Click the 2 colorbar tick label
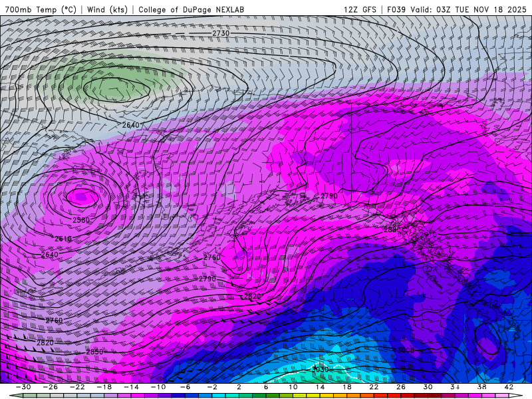 pyautogui.click(x=239, y=387)
